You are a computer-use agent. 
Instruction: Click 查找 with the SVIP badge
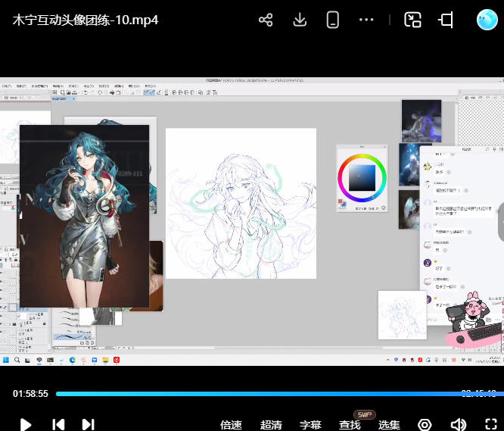[350, 425]
